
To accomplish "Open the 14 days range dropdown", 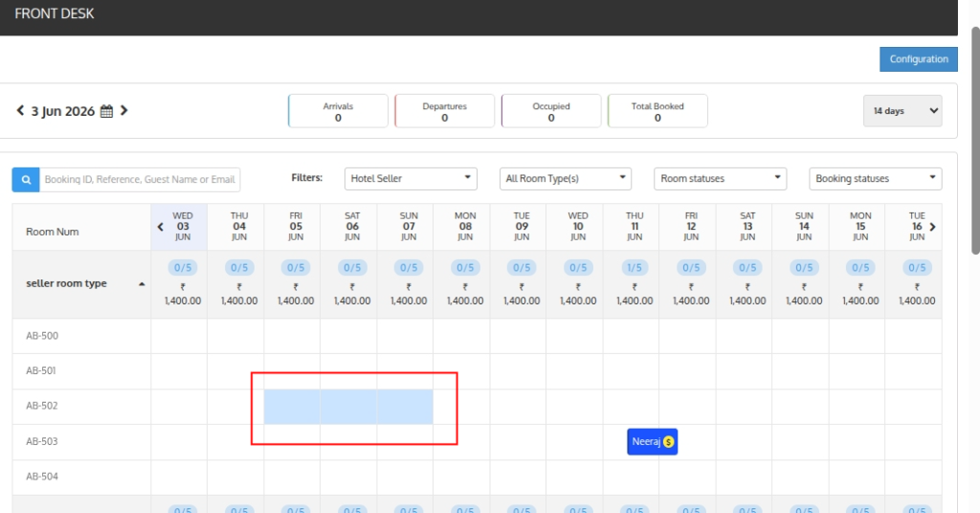I will 902,111.
